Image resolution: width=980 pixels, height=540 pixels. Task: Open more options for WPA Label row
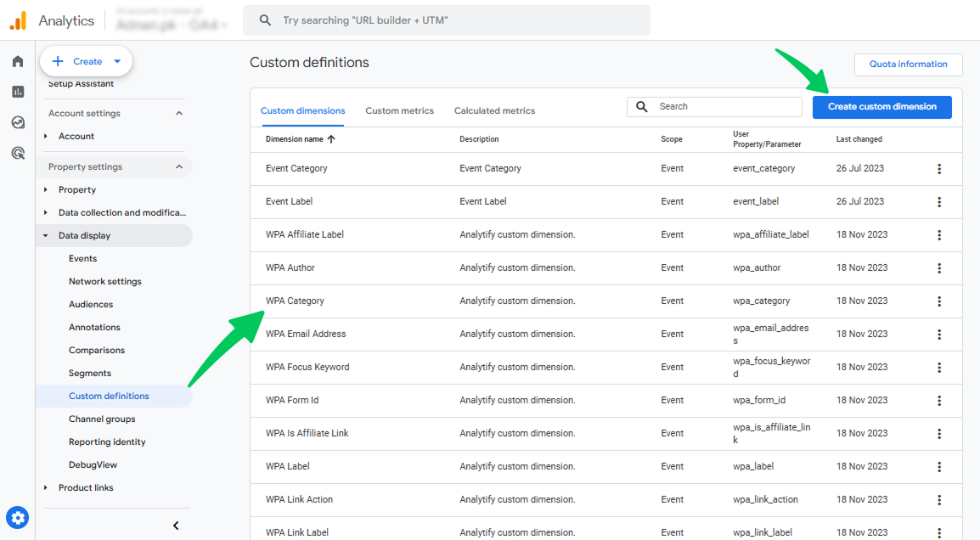tap(938, 467)
